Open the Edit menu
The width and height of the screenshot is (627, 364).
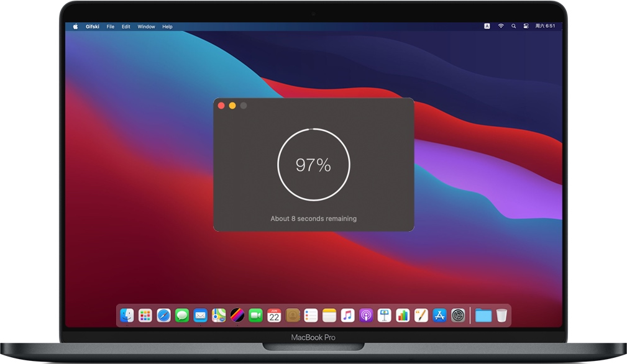pos(126,27)
